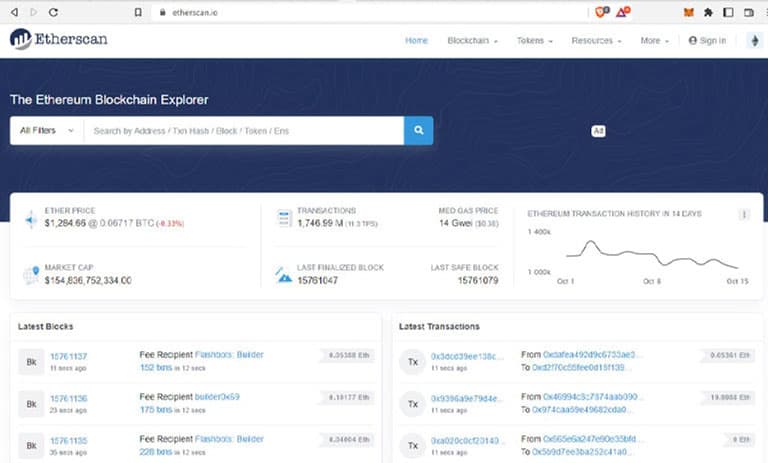Viewport: 768px width, 463px height.
Task: Open transaction 0x3dcd39ee138c
Action: point(466,356)
